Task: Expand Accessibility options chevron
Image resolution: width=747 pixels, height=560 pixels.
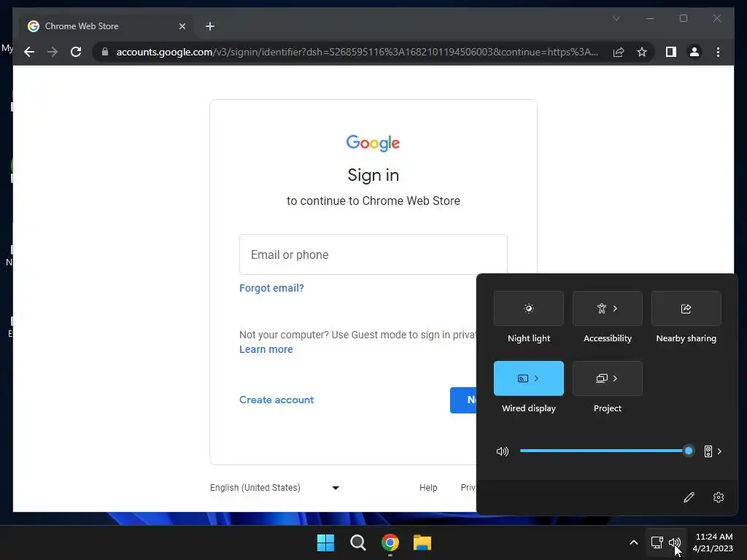Action: tap(615, 308)
